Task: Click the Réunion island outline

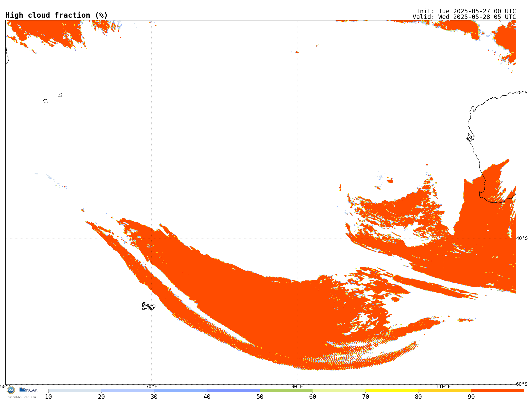Action: 46,101
